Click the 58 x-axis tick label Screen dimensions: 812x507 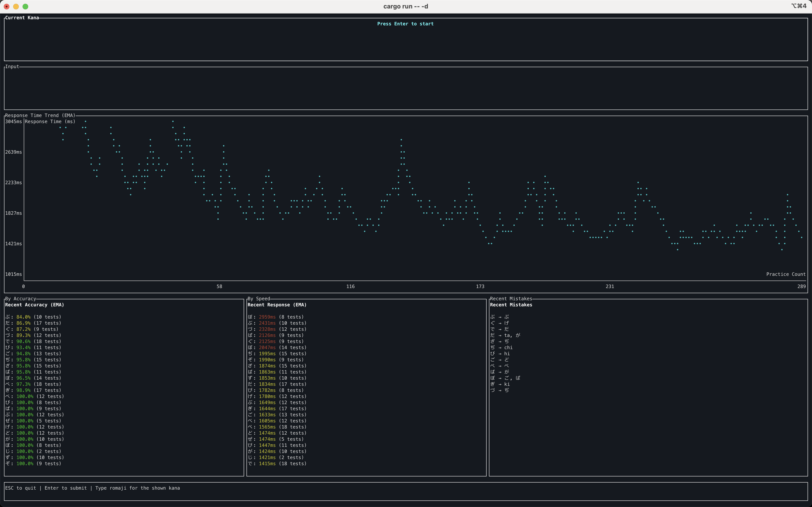click(x=219, y=286)
